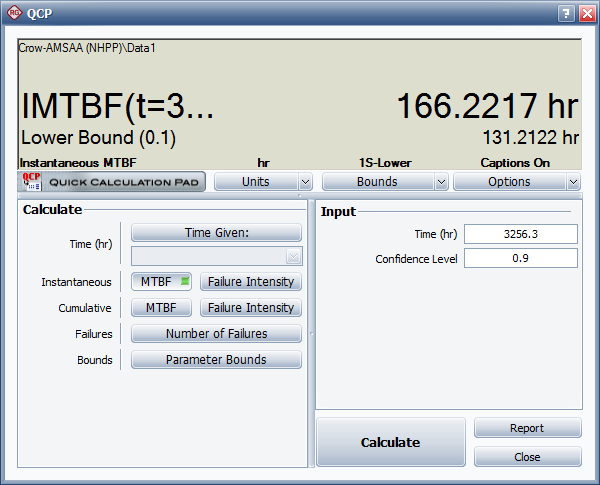Close the QCP window with the X
This screenshot has height=485, width=600.
(583, 14)
